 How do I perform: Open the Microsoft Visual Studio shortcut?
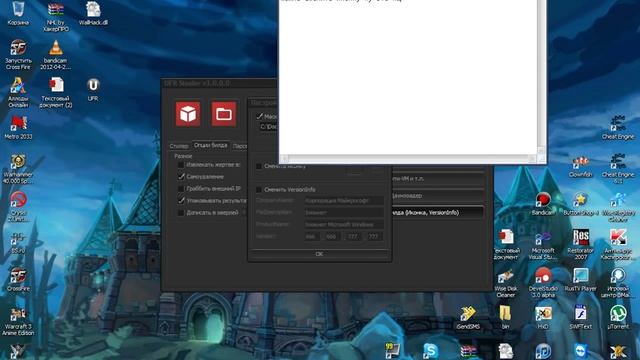[x=542, y=244]
